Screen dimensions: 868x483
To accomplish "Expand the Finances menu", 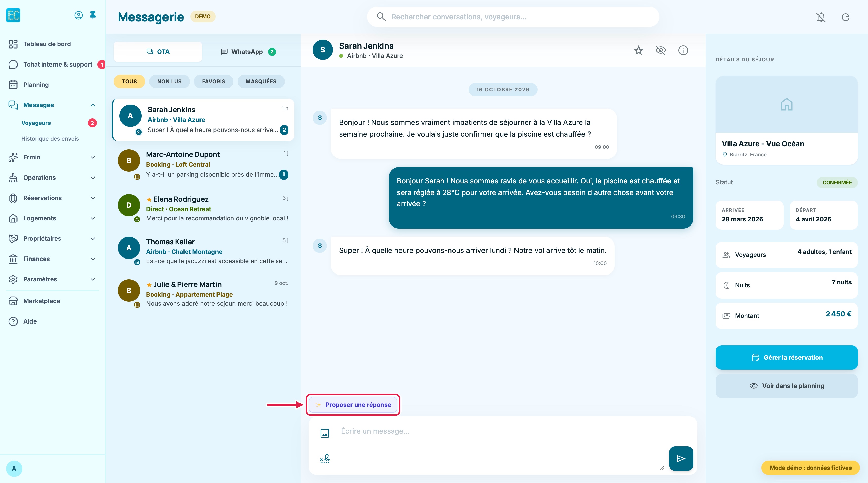I will click(x=53, y=259).
